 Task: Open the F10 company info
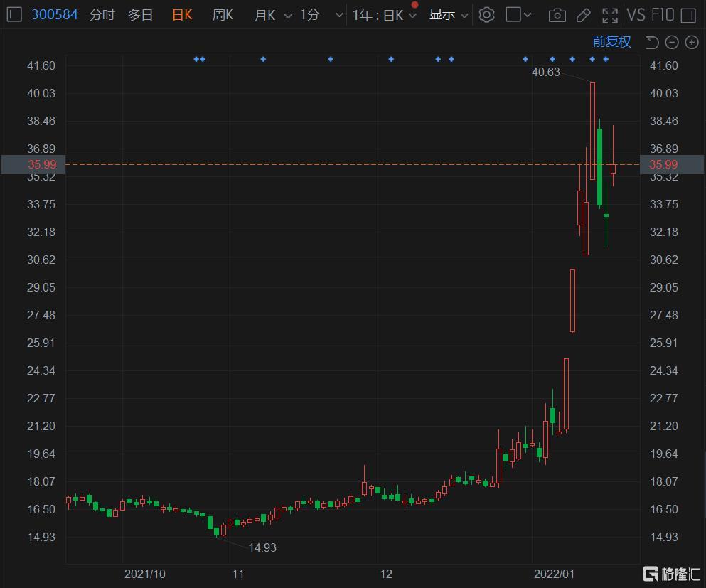(663, 15)
